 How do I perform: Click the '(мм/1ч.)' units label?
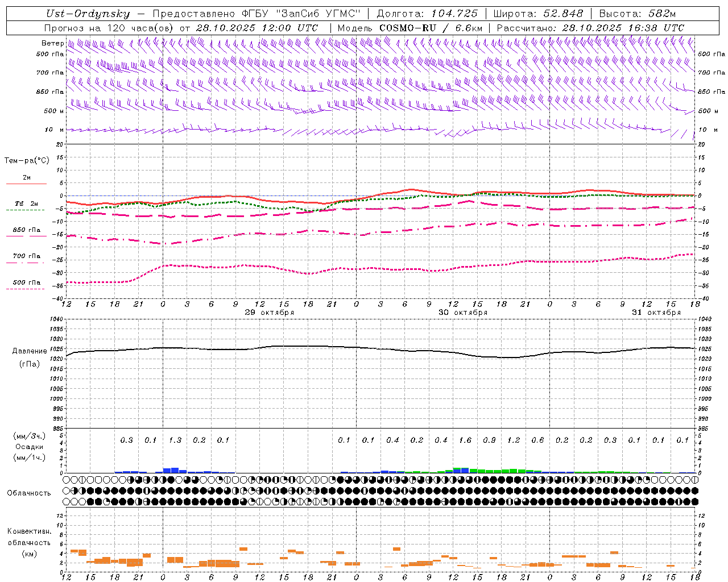point(30,458)
